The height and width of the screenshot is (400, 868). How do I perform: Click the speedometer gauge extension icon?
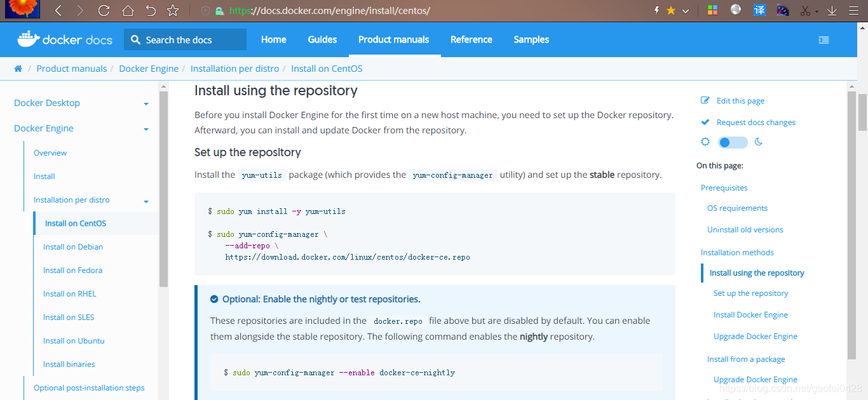pos(783,10)
